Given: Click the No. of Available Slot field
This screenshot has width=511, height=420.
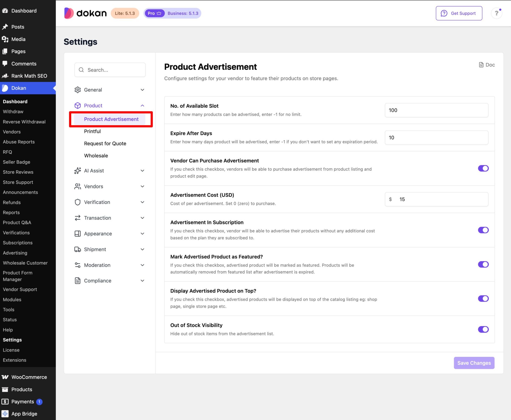Looking at the screenshot, I should [436, 110].
